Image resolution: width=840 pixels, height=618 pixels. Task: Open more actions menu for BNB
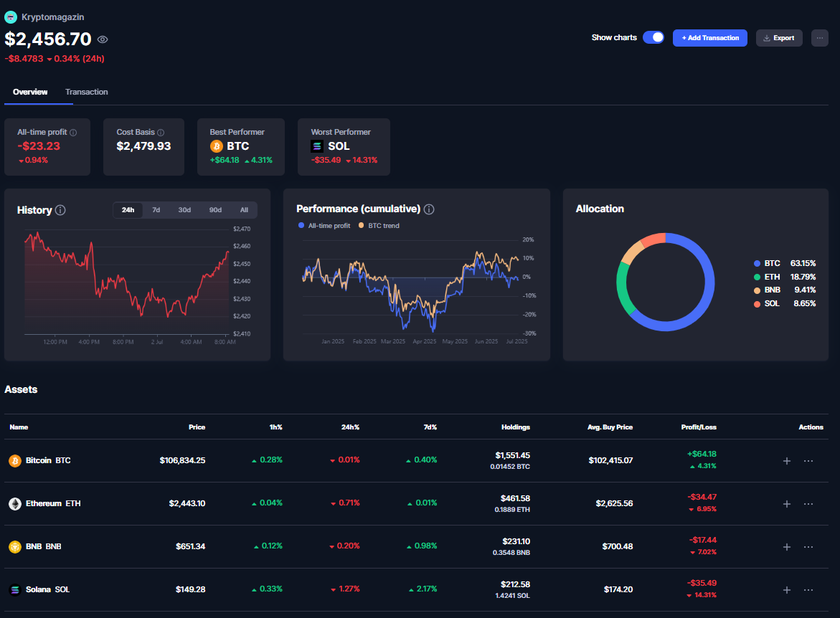coord(808,547)
